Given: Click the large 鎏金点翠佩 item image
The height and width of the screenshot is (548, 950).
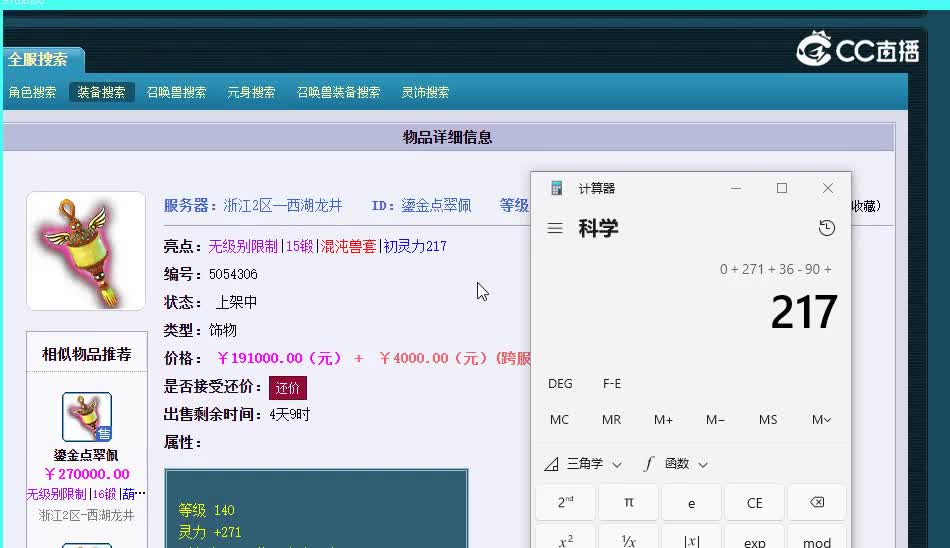Looking at the screenshot, I should [86, 251].
